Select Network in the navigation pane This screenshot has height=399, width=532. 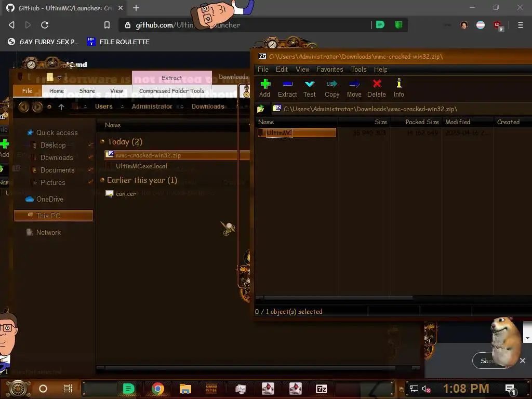coord(48,232)
